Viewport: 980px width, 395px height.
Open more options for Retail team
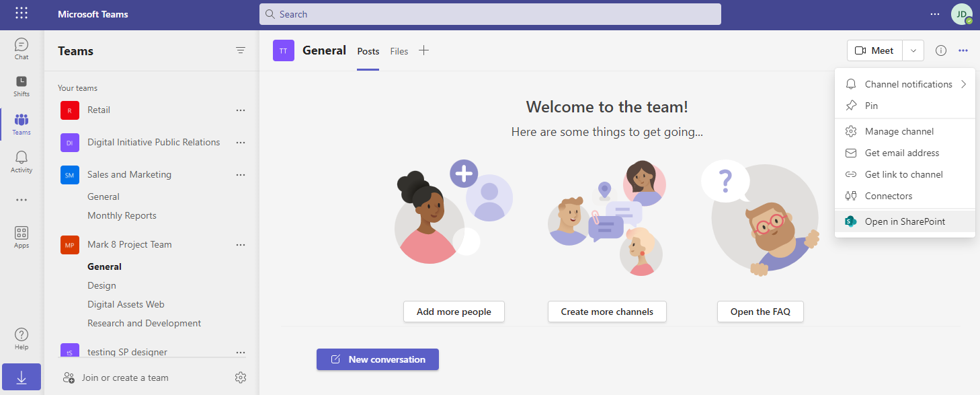point(241,110)
